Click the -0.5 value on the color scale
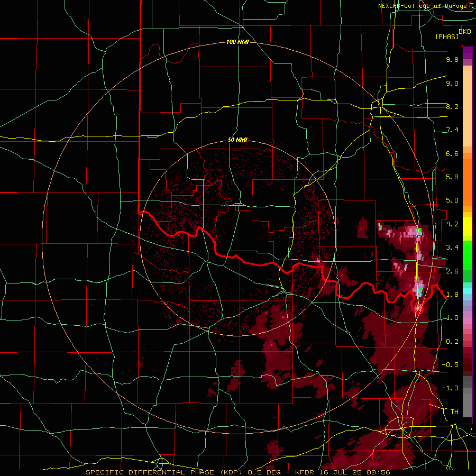Viewport: 476px width, 476px height. [450, 365]
